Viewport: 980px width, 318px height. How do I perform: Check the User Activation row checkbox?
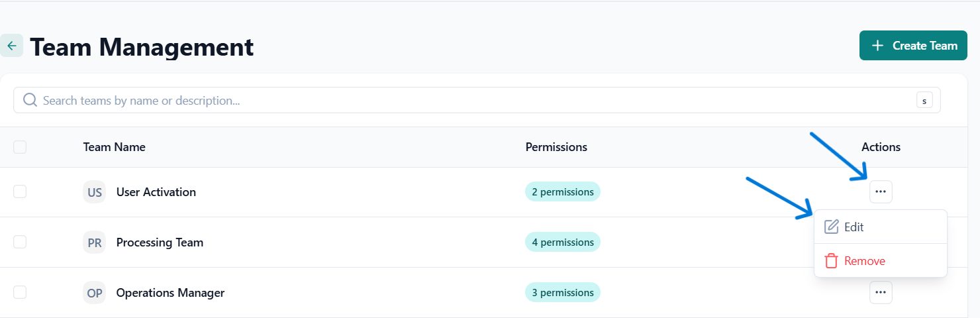click(20, 191)
